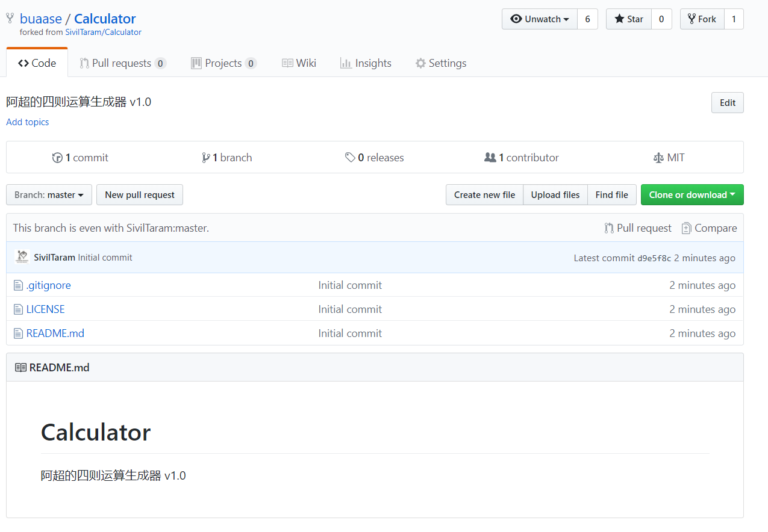Screen dimensions: 768x532
Task: Click the commit history clock icon
Action: [57, 158]
